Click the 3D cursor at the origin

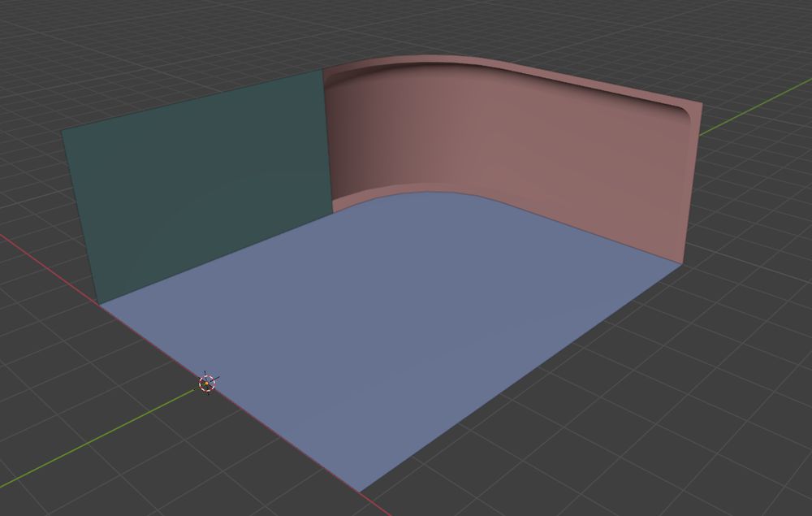point(207,384)
